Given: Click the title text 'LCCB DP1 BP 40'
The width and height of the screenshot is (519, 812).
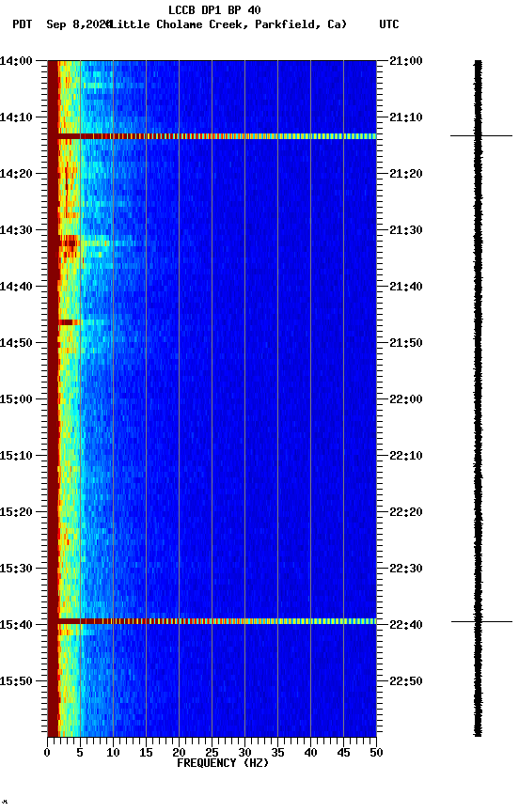Looking at the screenshot, I should (x=214, y=9).
